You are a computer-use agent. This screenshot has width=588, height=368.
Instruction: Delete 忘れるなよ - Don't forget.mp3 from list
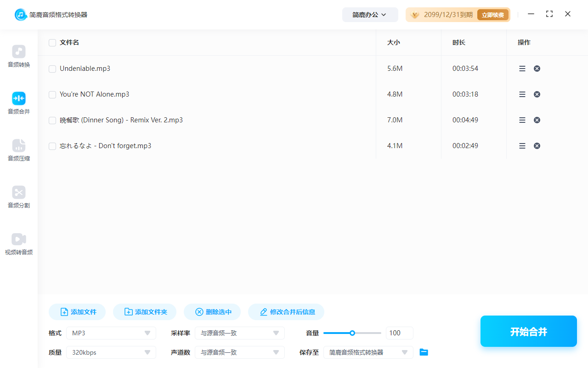coord(537,146)
